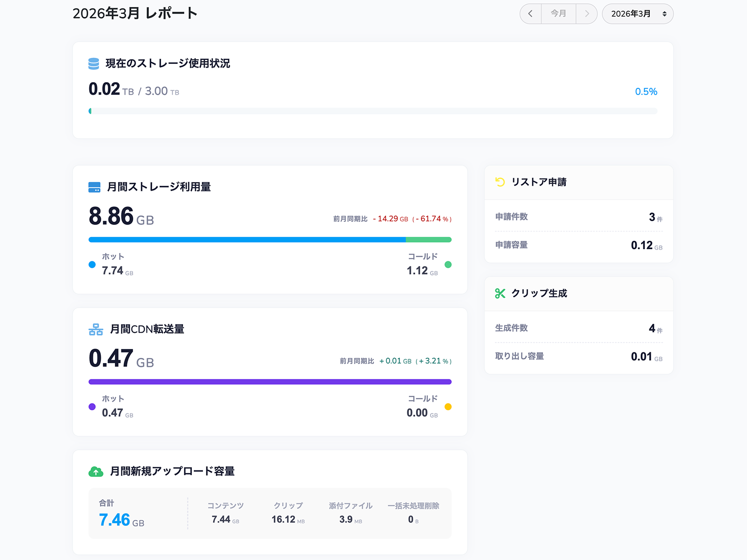Click the コンテンツ 7.44 GB value
Viewport: 747px width, 560px height.
coord(225,519)
